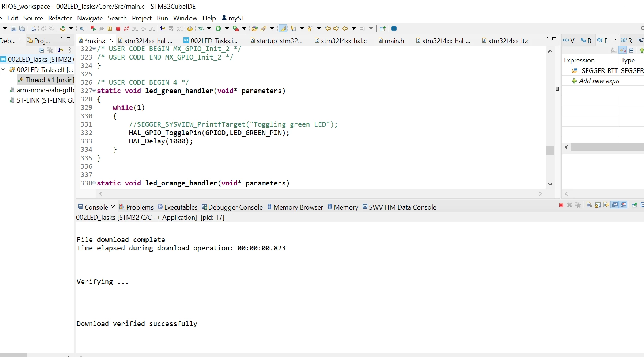The height and width of the screenshot is (357, 644).
Task: Click the Debug bug icon
Action: (201, 28)
